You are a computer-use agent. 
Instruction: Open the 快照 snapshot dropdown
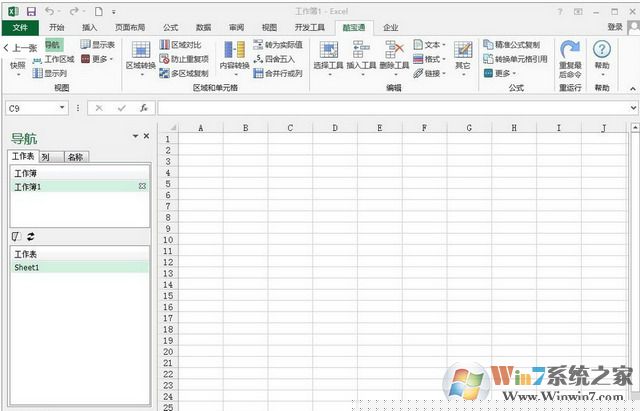[18, 68]
